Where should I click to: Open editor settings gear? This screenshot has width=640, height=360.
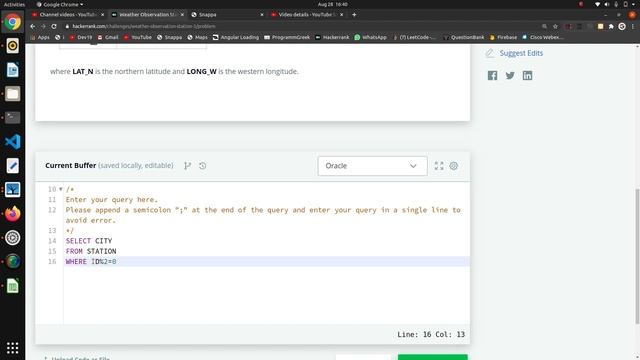coord(453,166)
